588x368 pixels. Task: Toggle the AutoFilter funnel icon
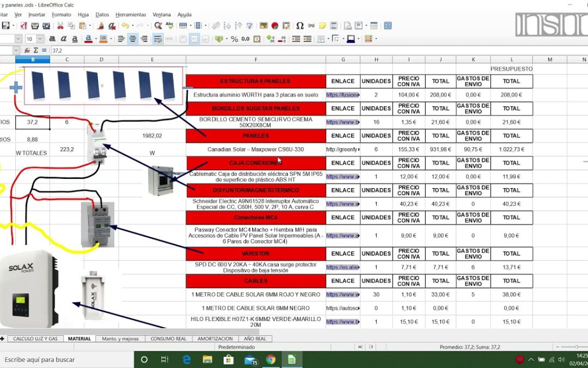pos(249,26)
